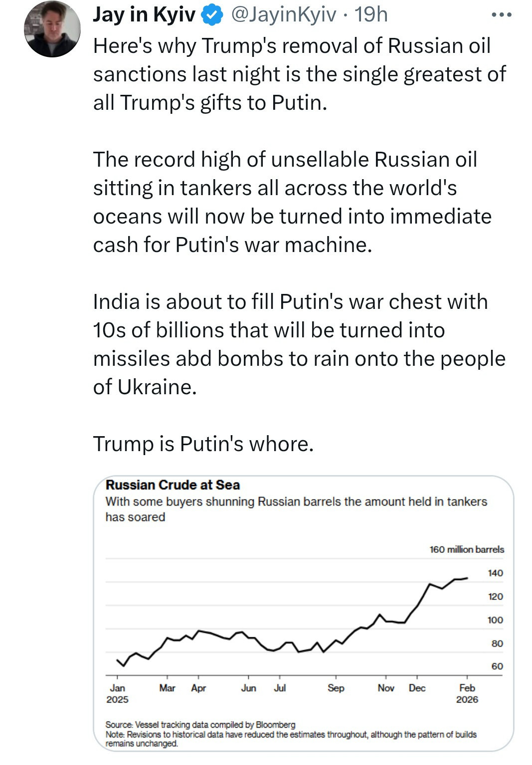Click the "Jay in Kyiv" display name
This screenshot has height=765, width=532.
[144, 15]
